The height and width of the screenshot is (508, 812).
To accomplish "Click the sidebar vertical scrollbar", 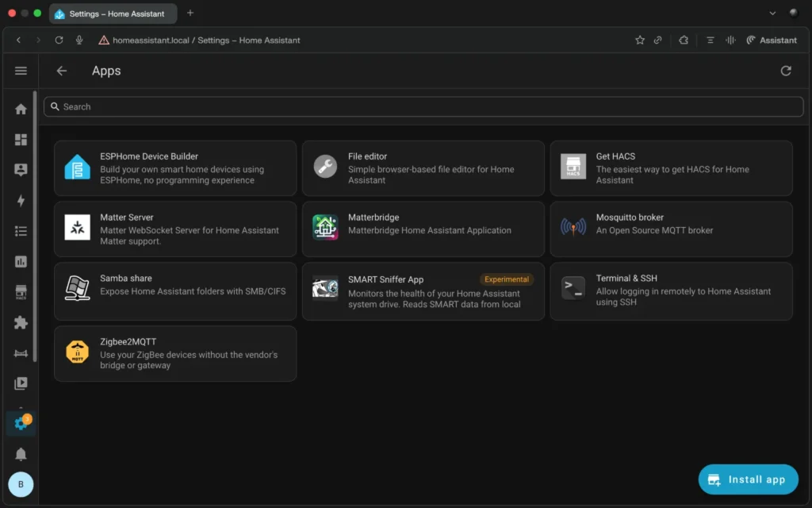I will point(35,226).
